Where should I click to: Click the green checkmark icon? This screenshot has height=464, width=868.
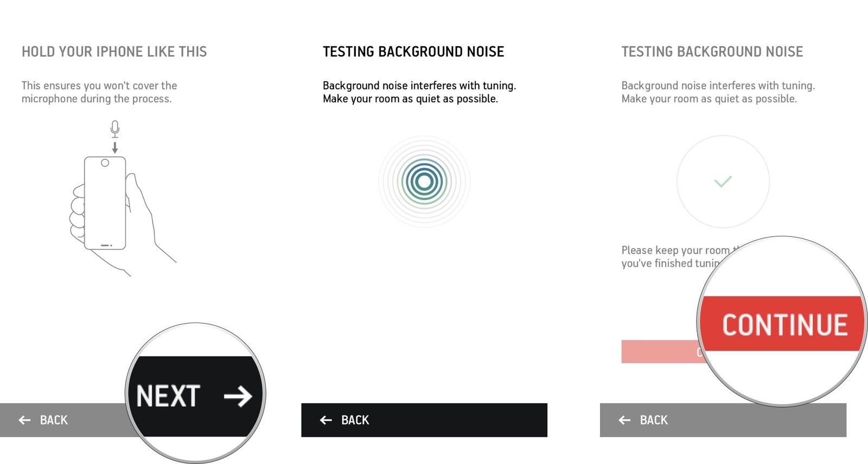[723, 182]
